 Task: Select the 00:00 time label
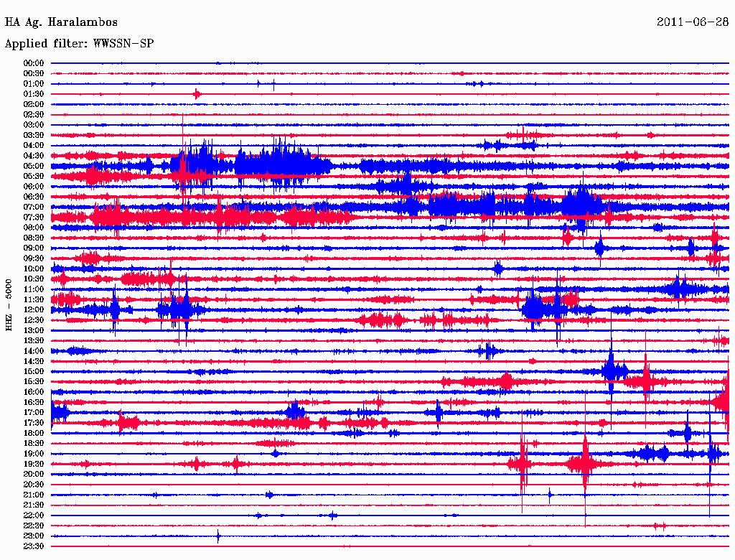tap(34, 63)
